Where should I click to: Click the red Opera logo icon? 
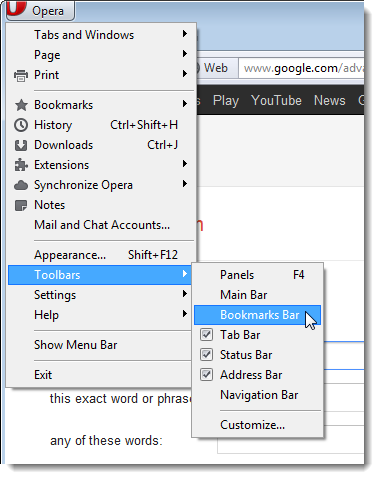[17, 7]
